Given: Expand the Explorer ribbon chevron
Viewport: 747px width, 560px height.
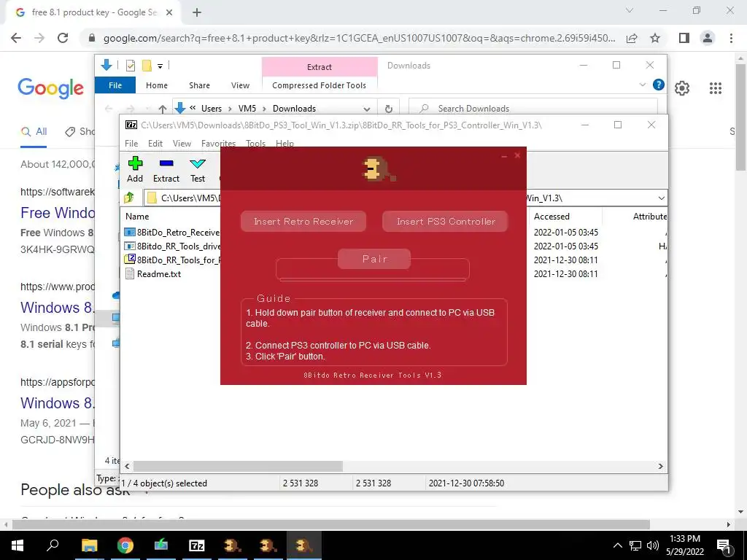Looking at the screenshot, I should [x=642, y=85].
